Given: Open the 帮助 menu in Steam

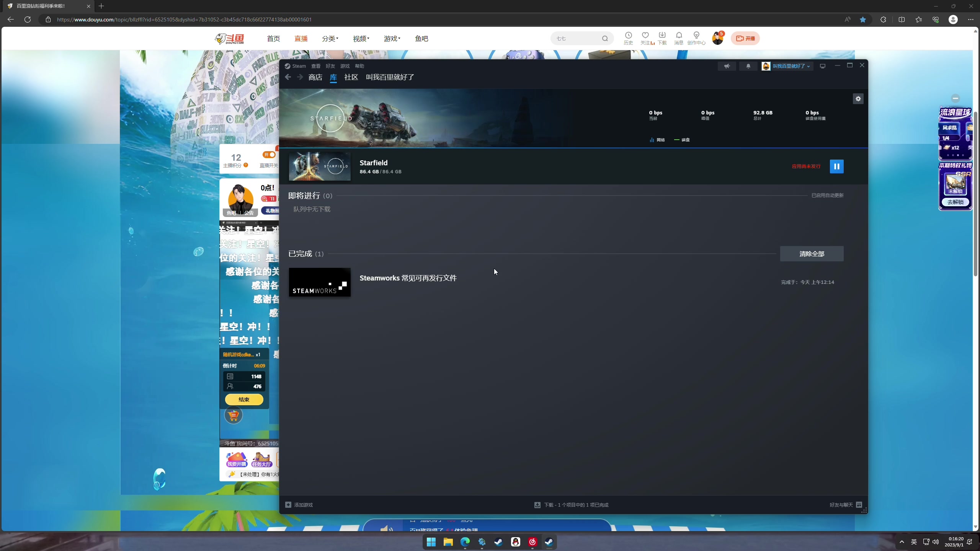Looking at the screenshot, I should [x=359, y=66].
